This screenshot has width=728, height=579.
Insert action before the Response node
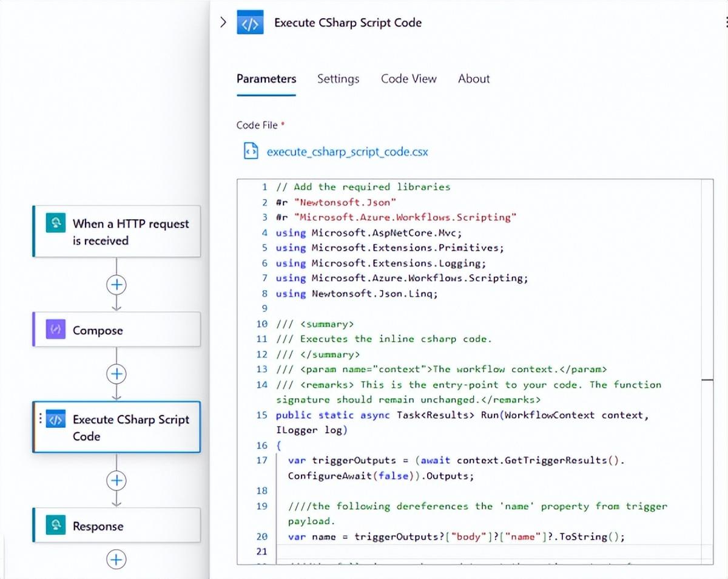pos(116,481)
